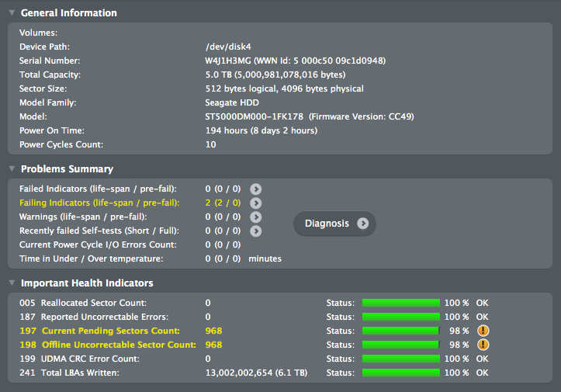This screenshot has height=392, width=561.
Task: Click arrow icon inside Diagnosis button
Action: (363, 224)
